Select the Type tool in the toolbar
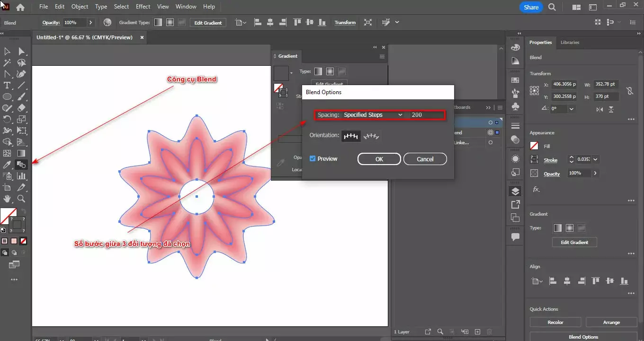Viewport: 644px width, 341px height. [x=7, y=86]
